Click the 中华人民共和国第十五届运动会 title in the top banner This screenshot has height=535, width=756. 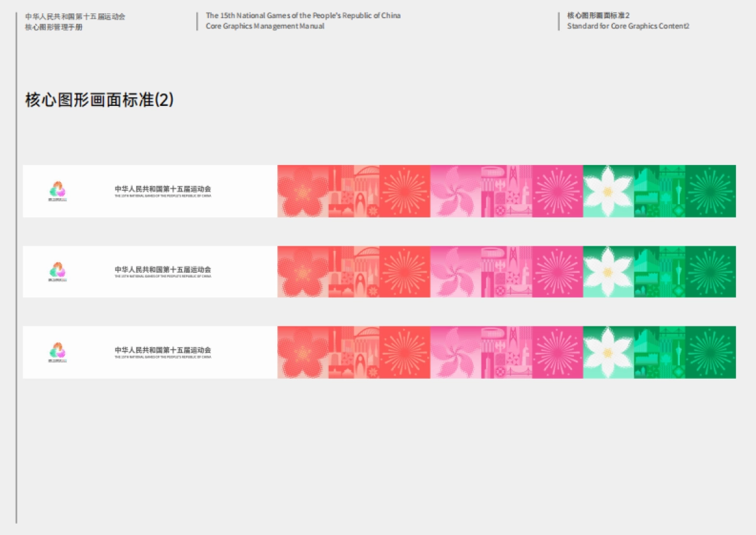click(x=163, y=188)
